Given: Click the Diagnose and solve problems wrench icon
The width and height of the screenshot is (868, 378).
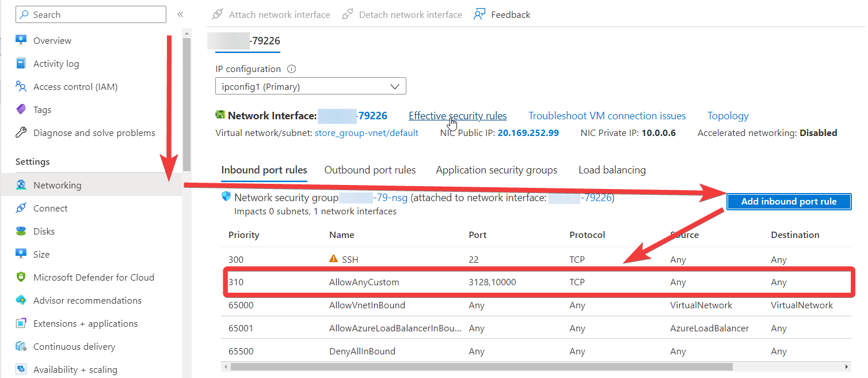Looking at the screenshot, I should [x=21, y=133].
